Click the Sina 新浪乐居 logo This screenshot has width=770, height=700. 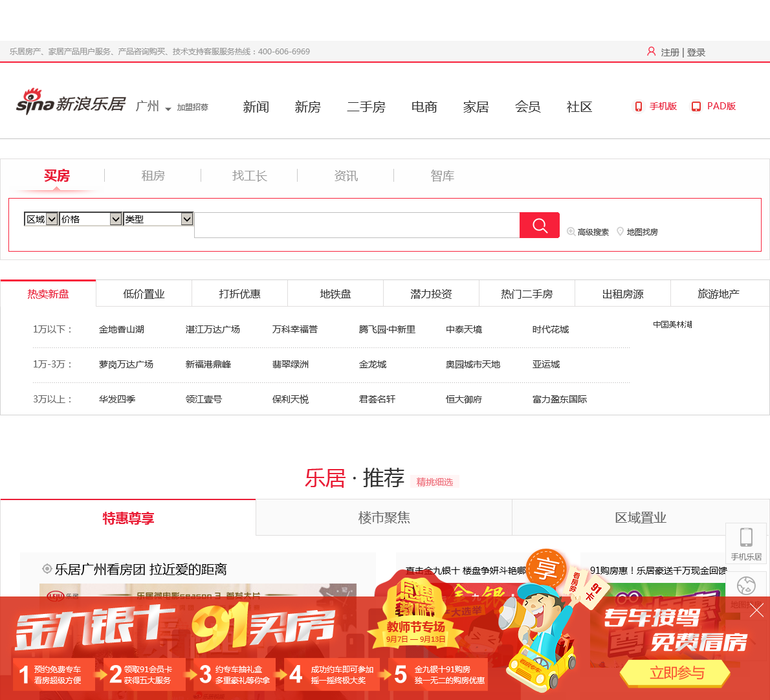(x=71, y=102)
